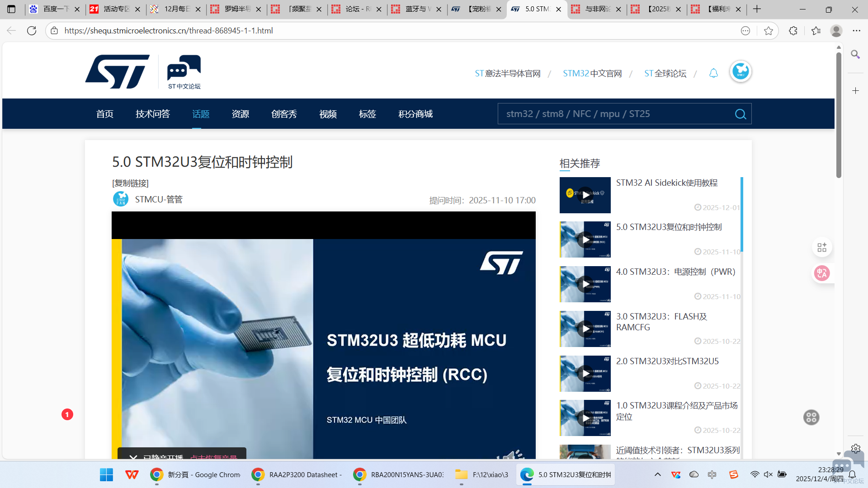Image resolution: width=868 pixels, height=488 pixels.
Task: Open RAA2P3200 Datasheet Chrome taskbar window
Action: click(x=297, y=475)
